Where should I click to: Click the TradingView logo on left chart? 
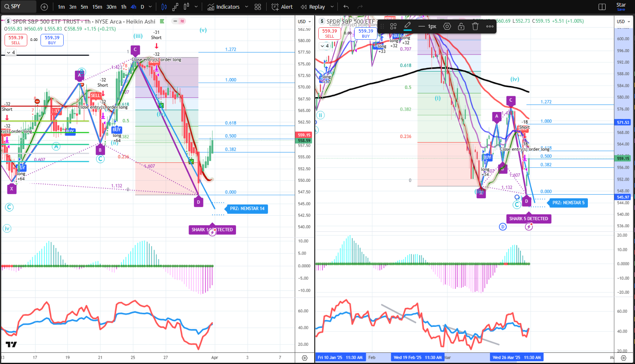coord(11,345)
